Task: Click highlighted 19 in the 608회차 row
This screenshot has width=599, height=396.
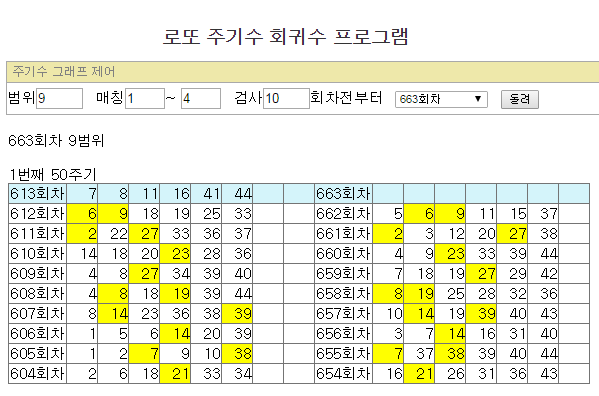Action: tap(175, 294)
